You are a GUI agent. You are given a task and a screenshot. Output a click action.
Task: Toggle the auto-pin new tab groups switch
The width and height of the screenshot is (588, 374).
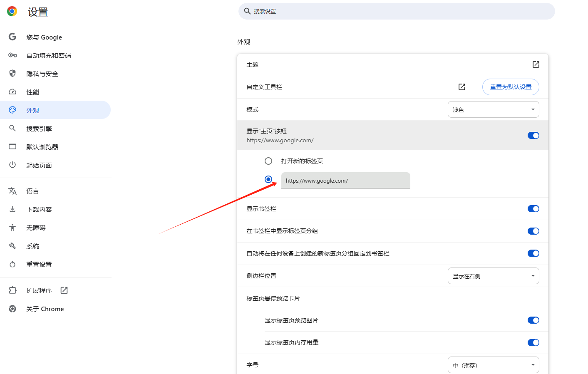[x=533, y=253]
